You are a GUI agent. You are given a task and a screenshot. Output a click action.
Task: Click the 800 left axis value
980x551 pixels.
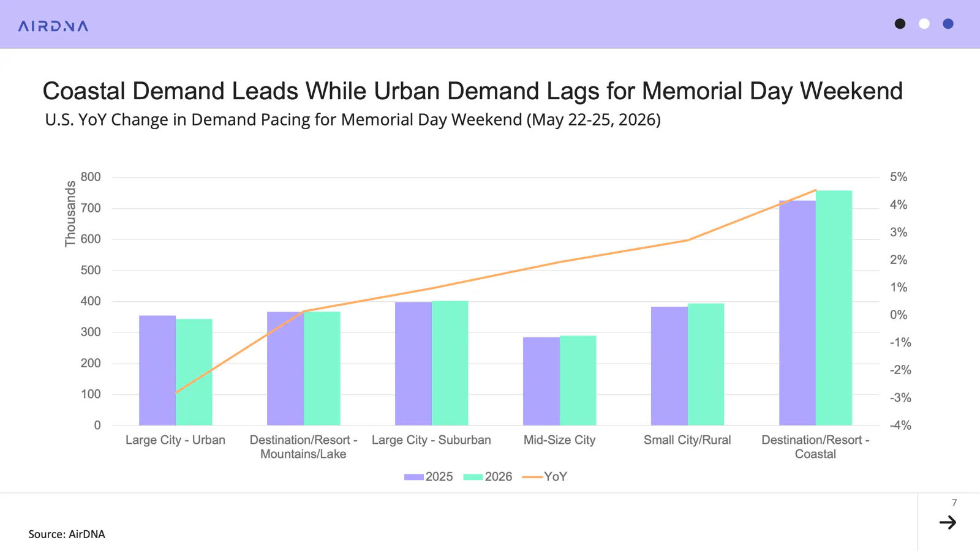[x=91, y=177]
